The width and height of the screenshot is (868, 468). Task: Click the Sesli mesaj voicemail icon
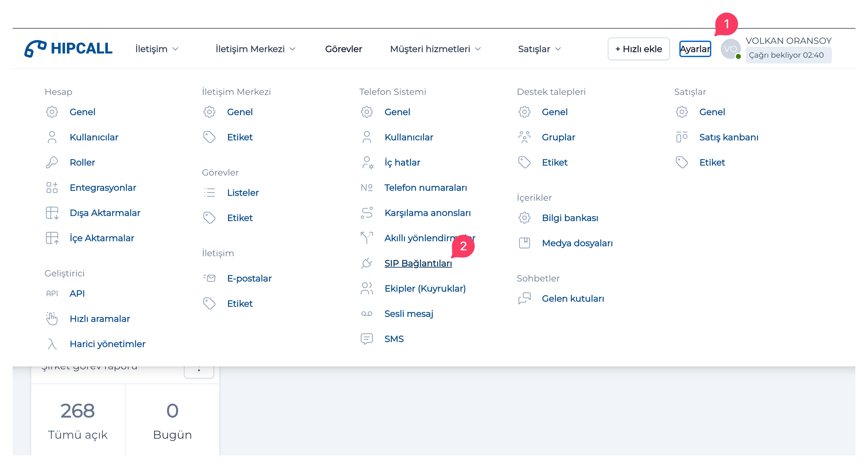point(367,314)
